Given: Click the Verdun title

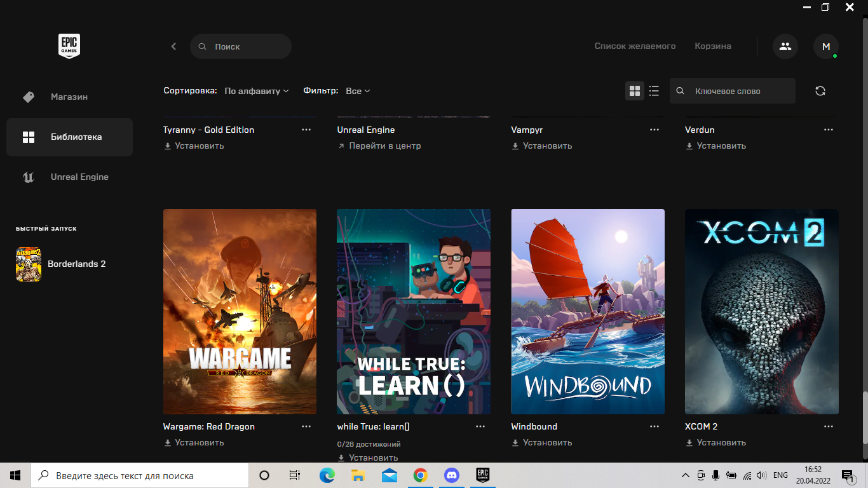Looking at the screenshot, I should [700, 130].
